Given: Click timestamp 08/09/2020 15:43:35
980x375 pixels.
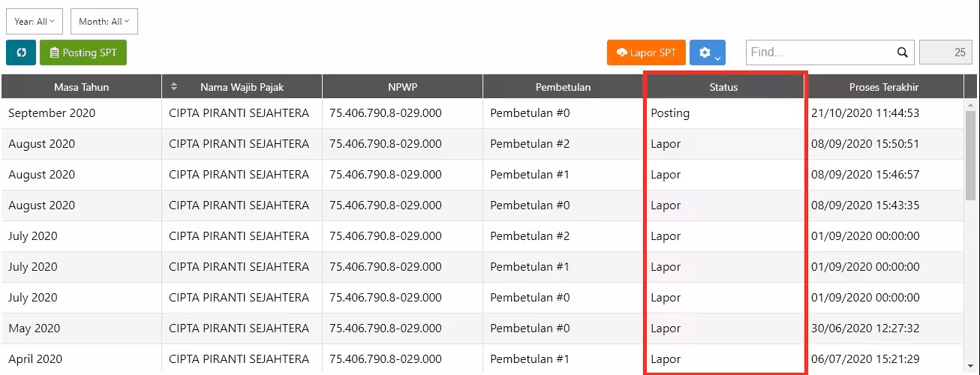Looking at the screenshot, I should click(865, 205).
